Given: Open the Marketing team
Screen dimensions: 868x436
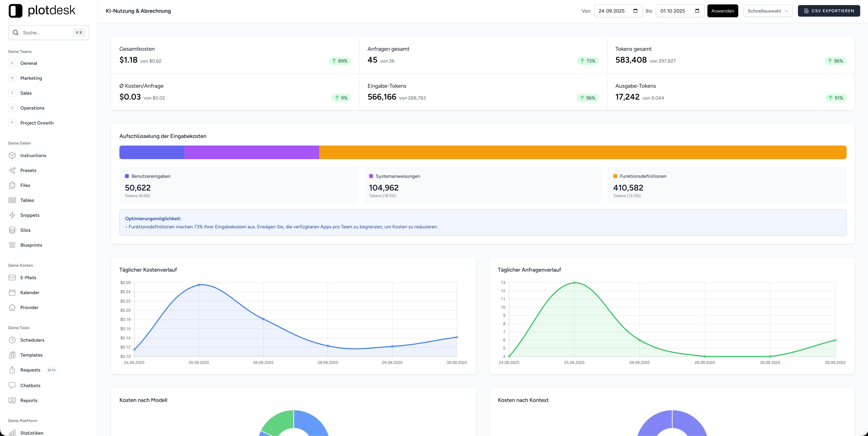Looking at the screenshot, I should (31, 78).
